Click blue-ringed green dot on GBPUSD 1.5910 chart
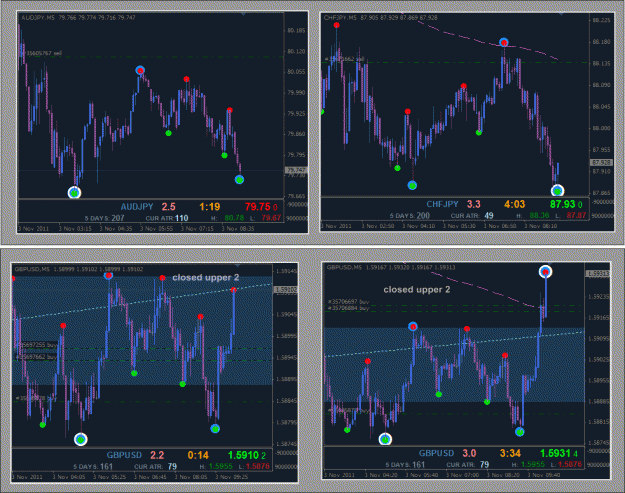 tap(215, 429)
